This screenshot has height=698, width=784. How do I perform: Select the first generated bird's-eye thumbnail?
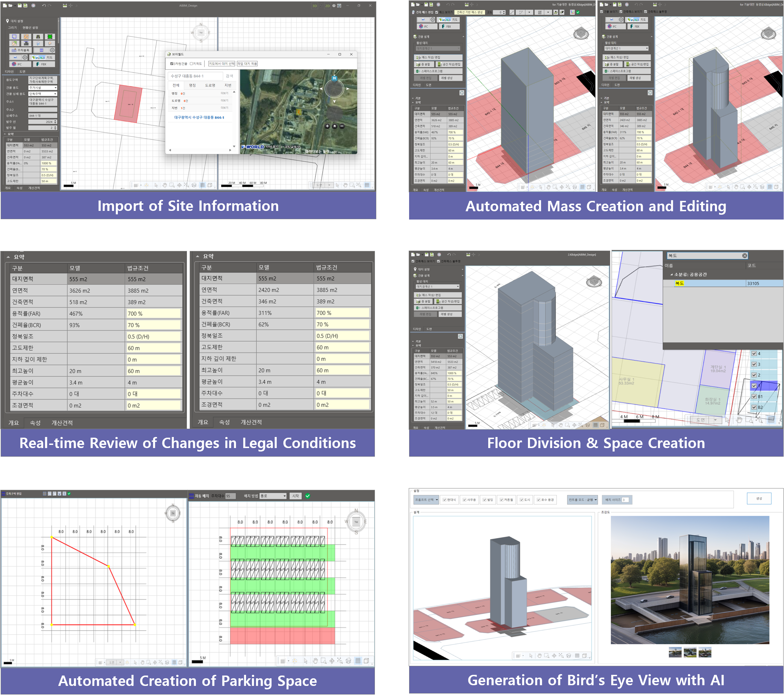click(x=675, y=652)
